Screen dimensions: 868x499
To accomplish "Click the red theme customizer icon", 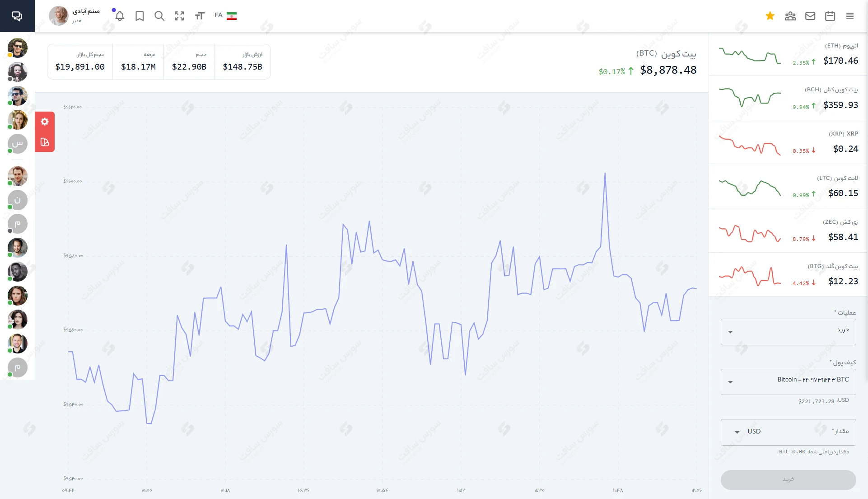I will 45,142.
